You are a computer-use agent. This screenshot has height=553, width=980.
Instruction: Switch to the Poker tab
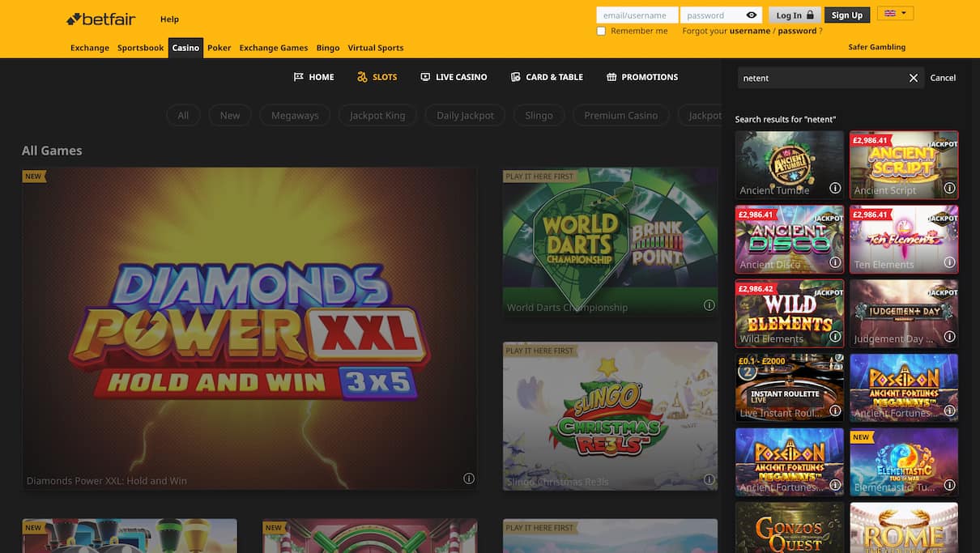coord(218,48)
